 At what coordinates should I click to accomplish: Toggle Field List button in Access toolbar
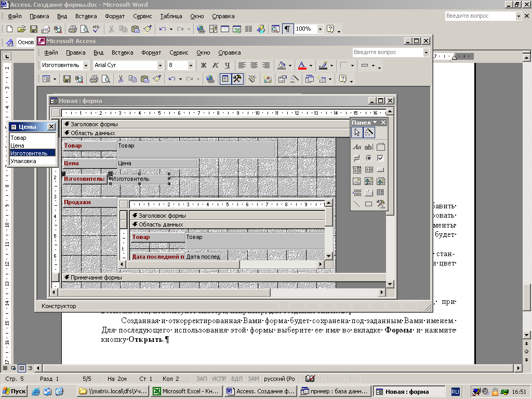(225, 79)
